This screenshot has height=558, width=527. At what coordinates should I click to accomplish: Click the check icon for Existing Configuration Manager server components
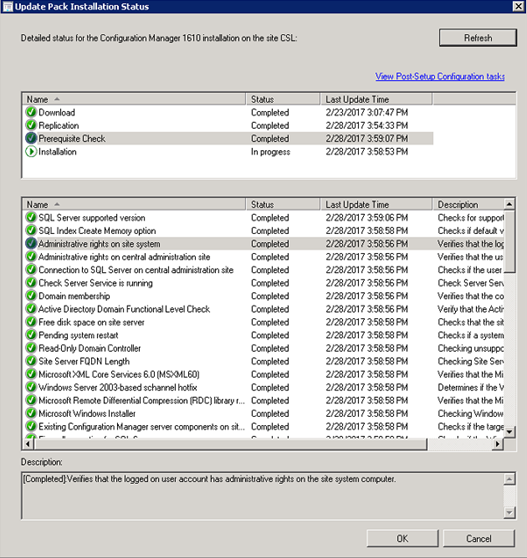tap(31, 426)
